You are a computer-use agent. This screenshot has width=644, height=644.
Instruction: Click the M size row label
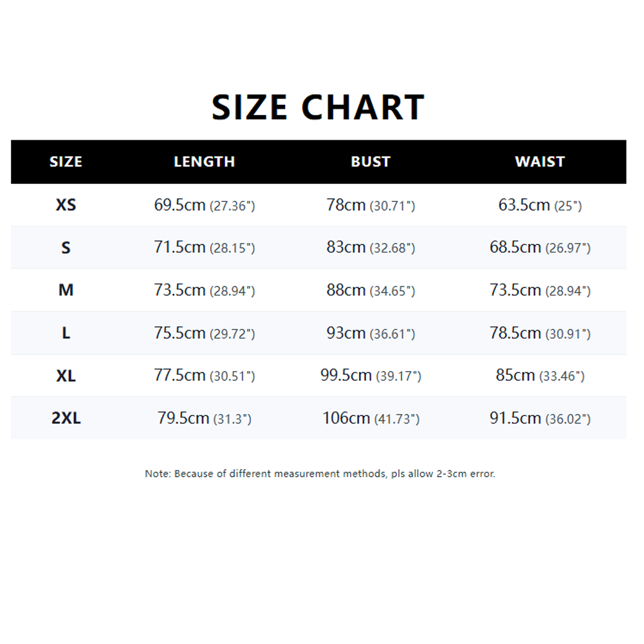[x=66, y=290]
